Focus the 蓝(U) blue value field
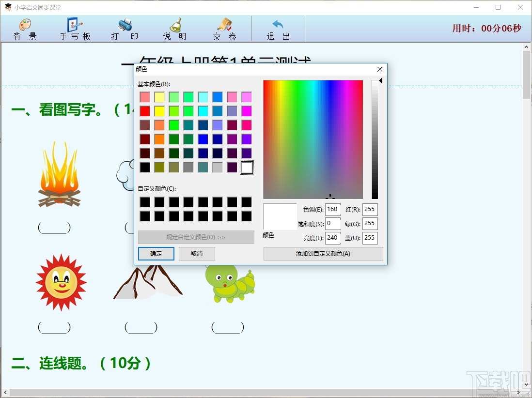 (370, 238)
